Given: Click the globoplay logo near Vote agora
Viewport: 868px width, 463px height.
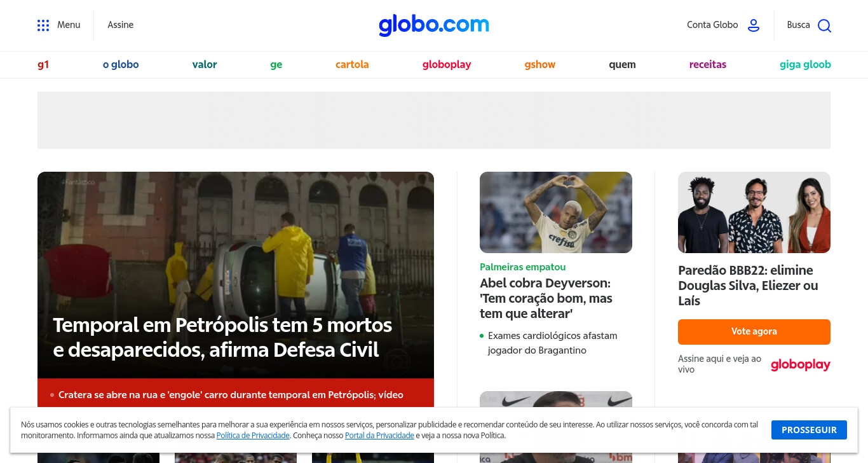Looking at the screenshot, I should [x=801, y=364].
